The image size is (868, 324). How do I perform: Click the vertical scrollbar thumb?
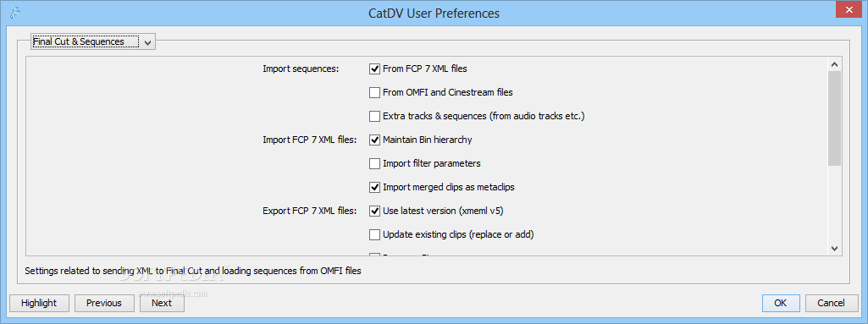[x=834, y=118]
